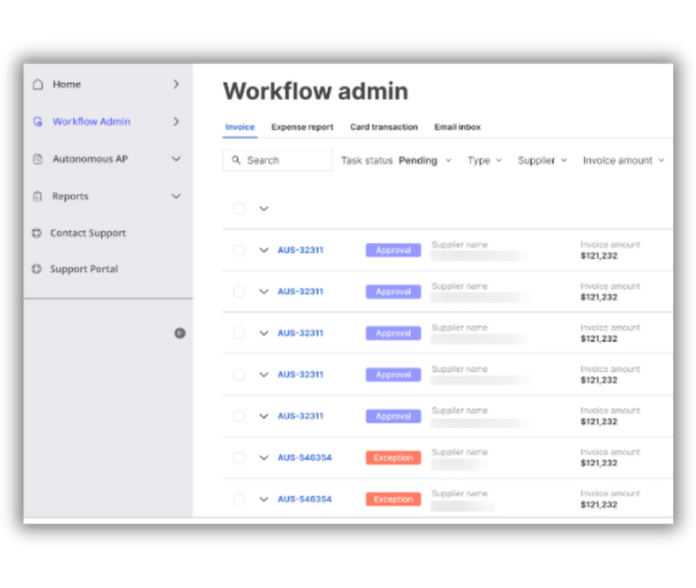The height and width of the screenshot is (588, 696).
Task: Tick the checkbox of the first AUS-546354 row
Action: [239, 458]
